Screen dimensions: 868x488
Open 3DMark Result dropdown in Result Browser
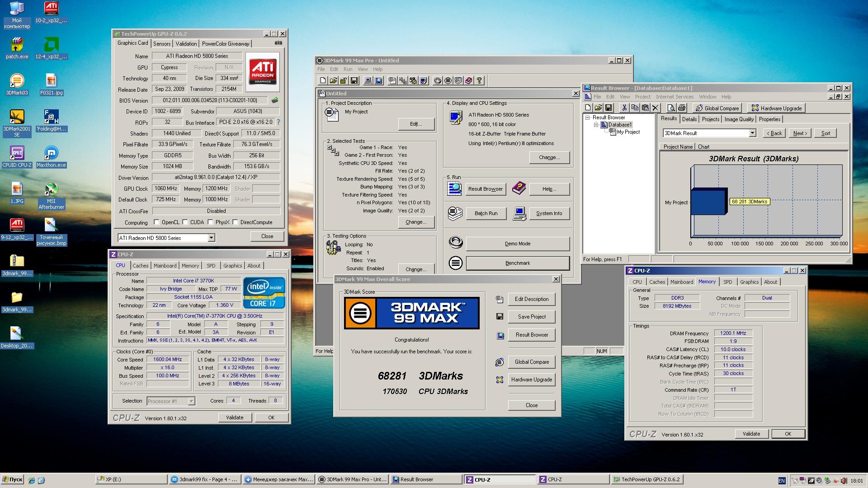(x=752, y=133)
